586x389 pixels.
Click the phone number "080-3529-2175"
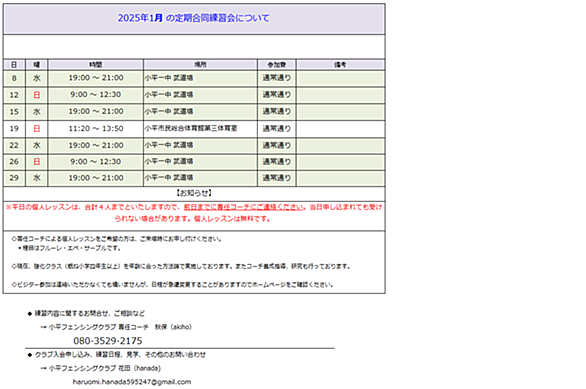(108, 341)
